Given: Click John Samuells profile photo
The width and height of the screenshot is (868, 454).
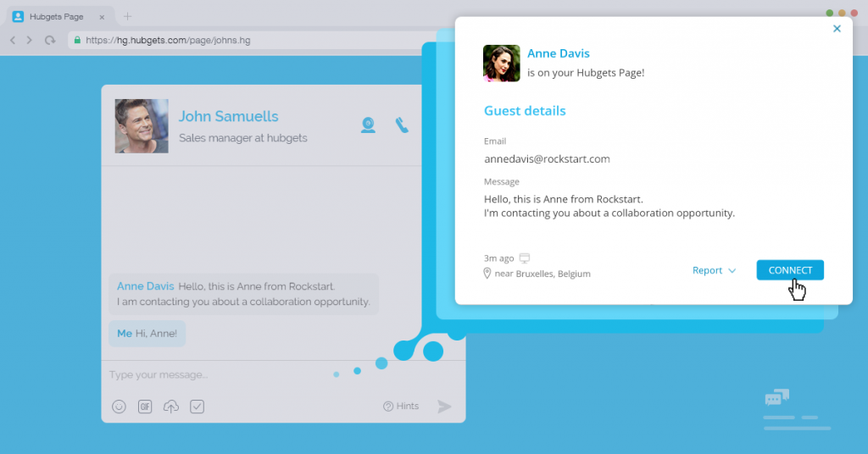Looking at the screenshot, I should (142, 126).
